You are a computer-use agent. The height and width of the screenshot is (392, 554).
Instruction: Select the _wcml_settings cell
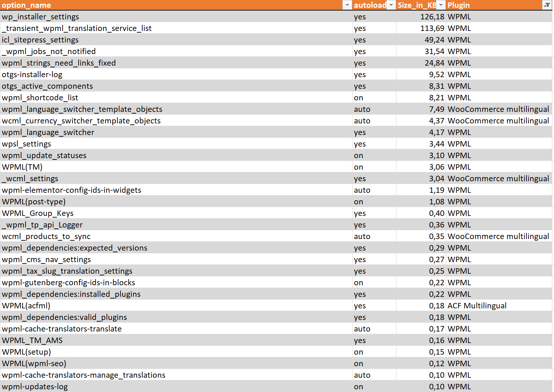click(x=176, y=178)
